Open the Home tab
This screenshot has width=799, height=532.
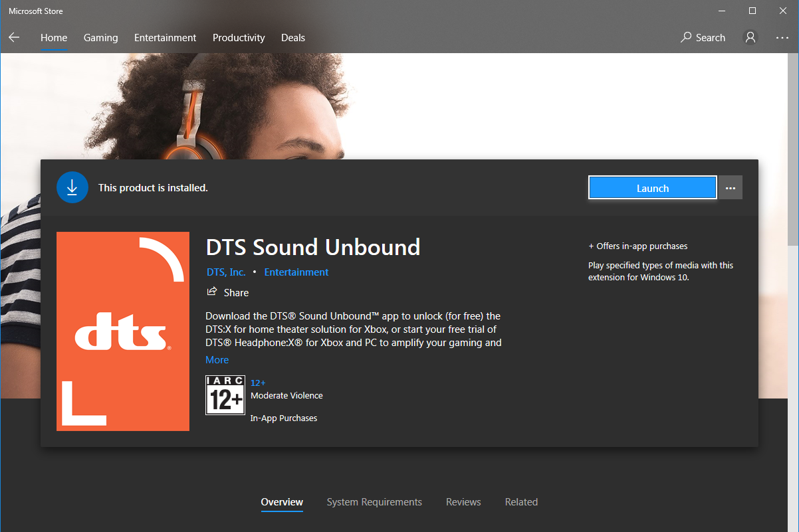(54, 38)
